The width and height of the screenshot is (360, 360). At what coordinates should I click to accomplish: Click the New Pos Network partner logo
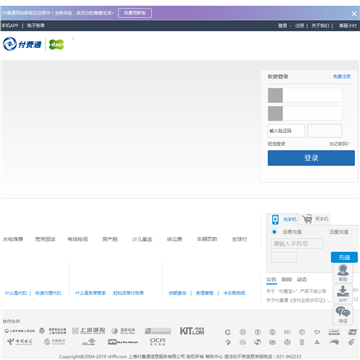tap(123, 342)
